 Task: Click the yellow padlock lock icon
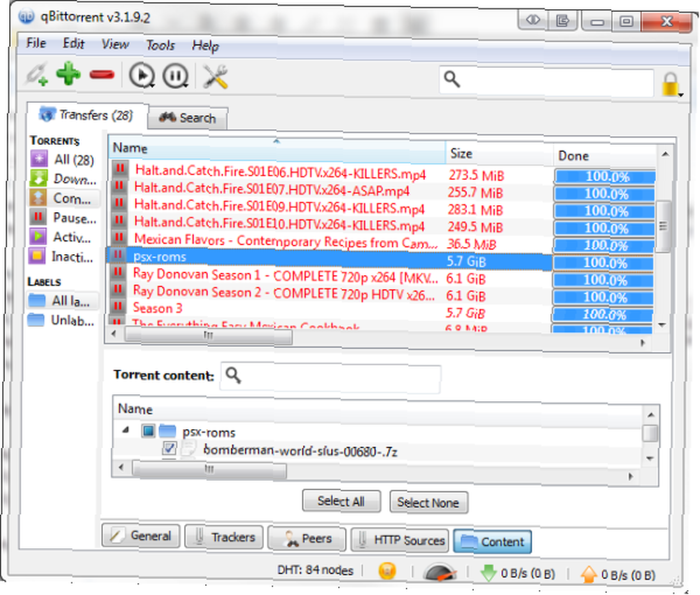pyautogui.click(x=670, y=84)
